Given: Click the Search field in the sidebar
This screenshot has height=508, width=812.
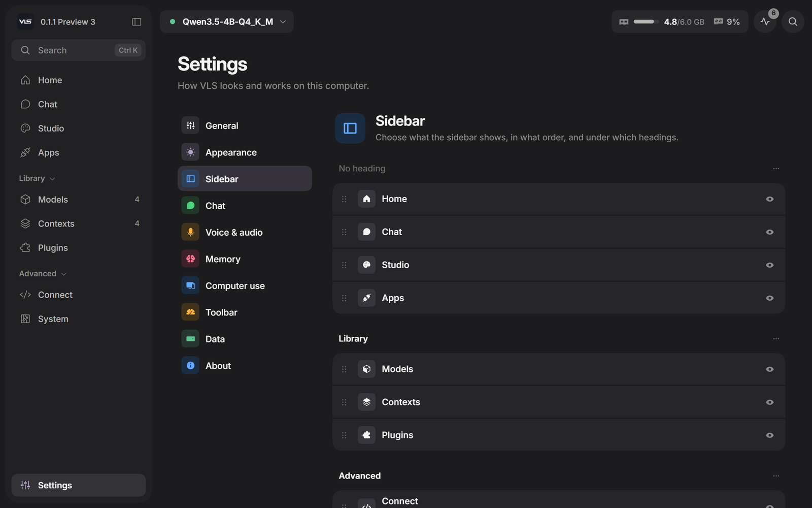Looking at the screenshot, I should (79, 50).
